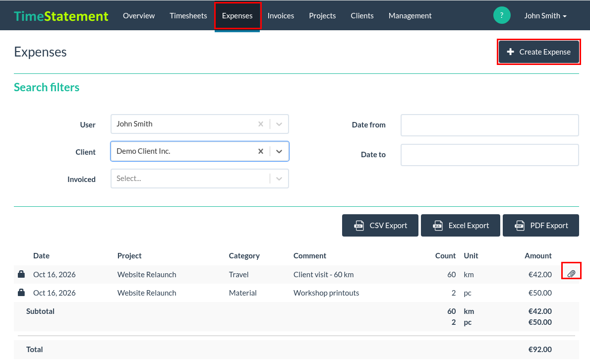The image size is (590, 364).
Task: Select the Expenses nav item
Action: [x=237, y=16]
